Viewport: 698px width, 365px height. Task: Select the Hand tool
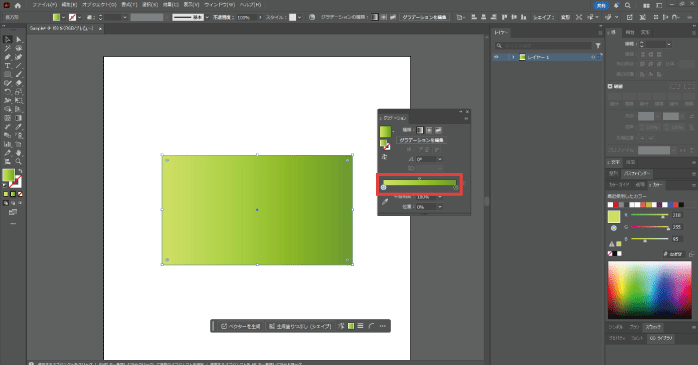tap(19, 153)
